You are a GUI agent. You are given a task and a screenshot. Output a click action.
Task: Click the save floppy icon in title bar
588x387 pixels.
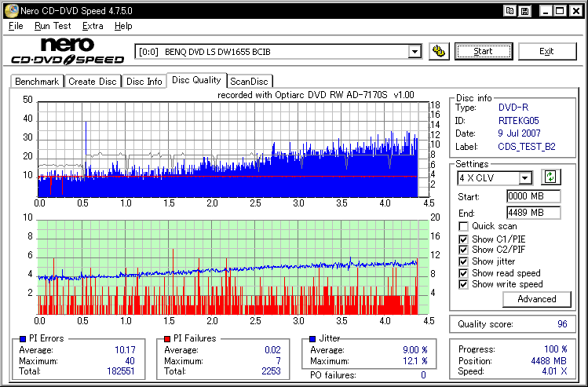click(x=526, y=11)
